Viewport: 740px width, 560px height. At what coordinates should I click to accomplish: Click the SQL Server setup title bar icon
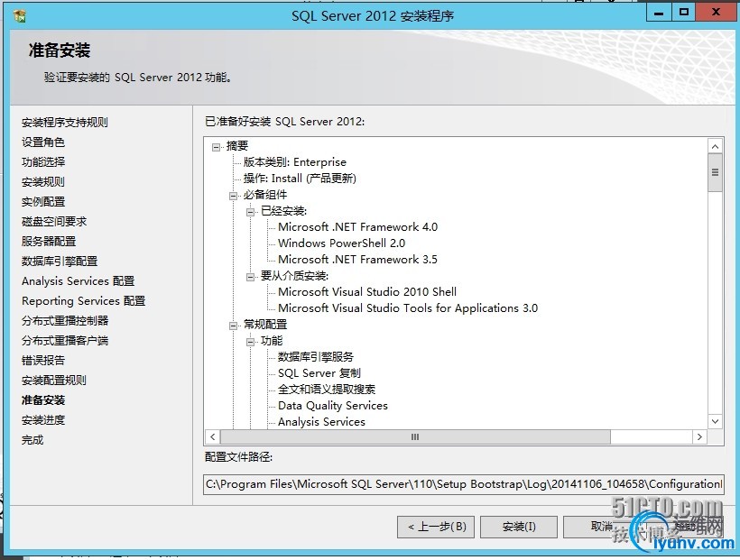tap(20, 16)
